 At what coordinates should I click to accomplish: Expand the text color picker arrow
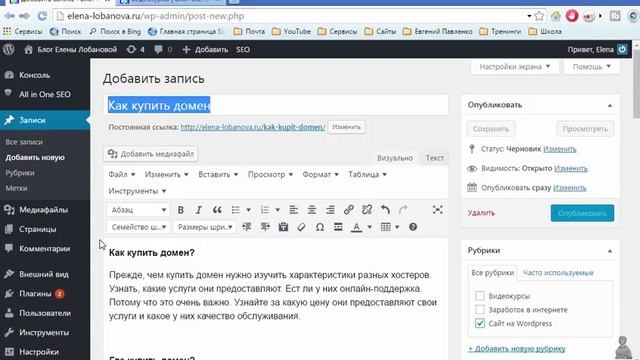(x=369, y=227)
